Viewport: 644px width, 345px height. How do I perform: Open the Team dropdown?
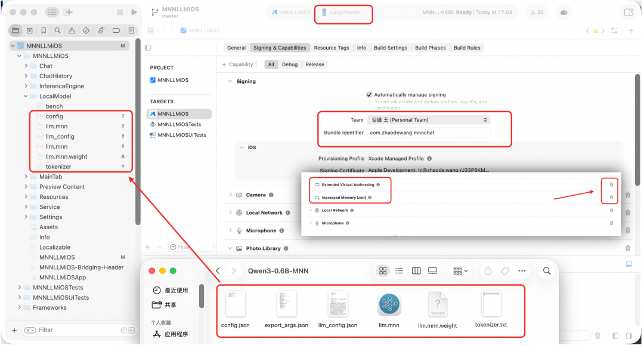[x=428, y=119]
